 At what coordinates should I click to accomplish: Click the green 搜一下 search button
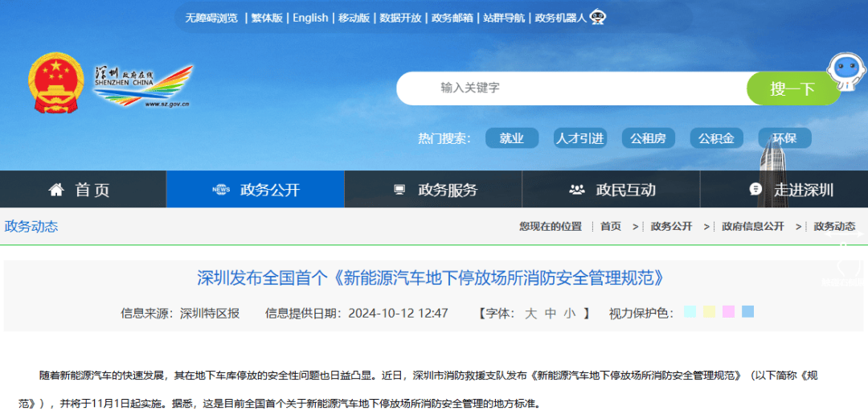click(792, 88)
